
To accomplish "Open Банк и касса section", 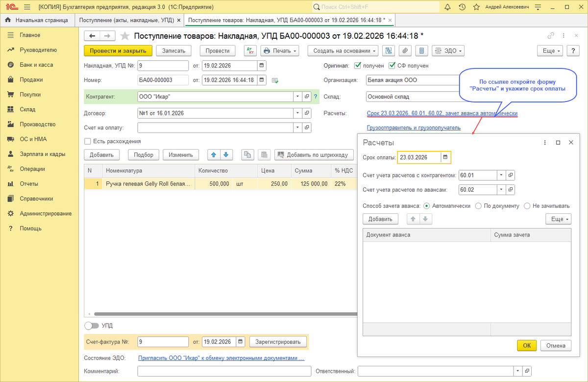I will coord(36,65).
